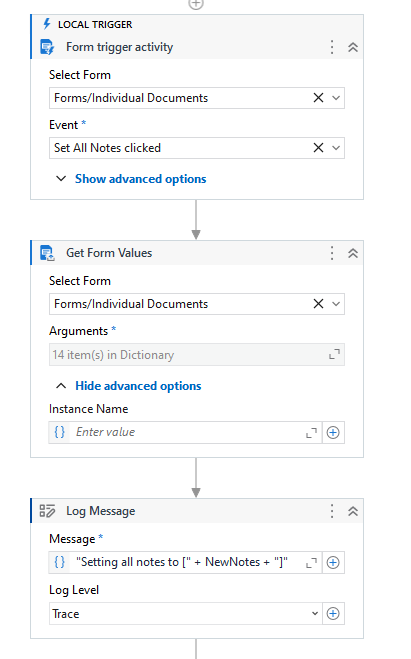Click plus button beside Log Message field
Screen dimensions: 411x659
pyautogui.click(x=333, y=562)
